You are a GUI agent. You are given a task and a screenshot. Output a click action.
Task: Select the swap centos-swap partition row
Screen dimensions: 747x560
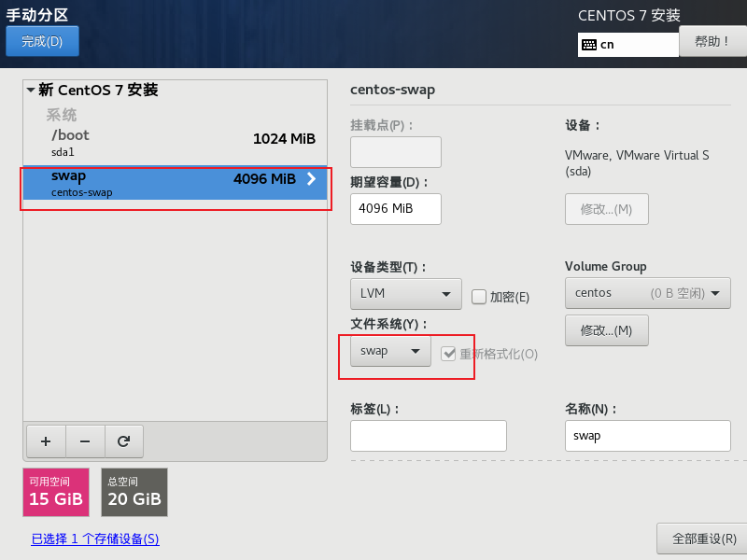(176, 183)
